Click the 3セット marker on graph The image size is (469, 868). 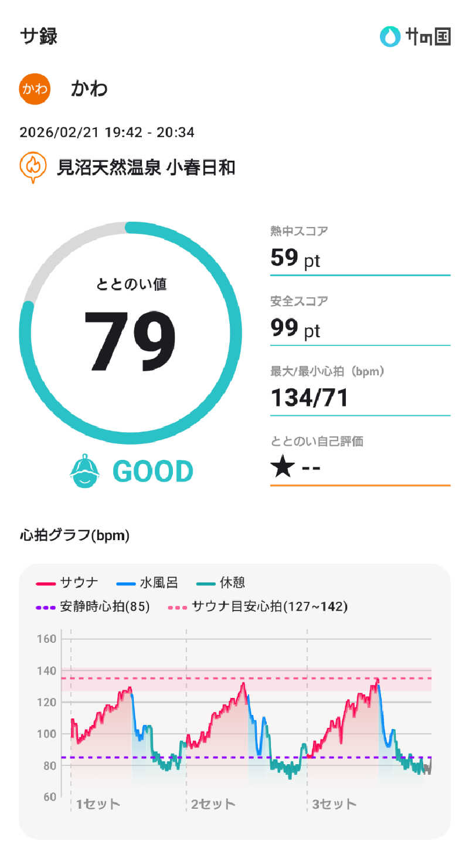pos(334,803)
